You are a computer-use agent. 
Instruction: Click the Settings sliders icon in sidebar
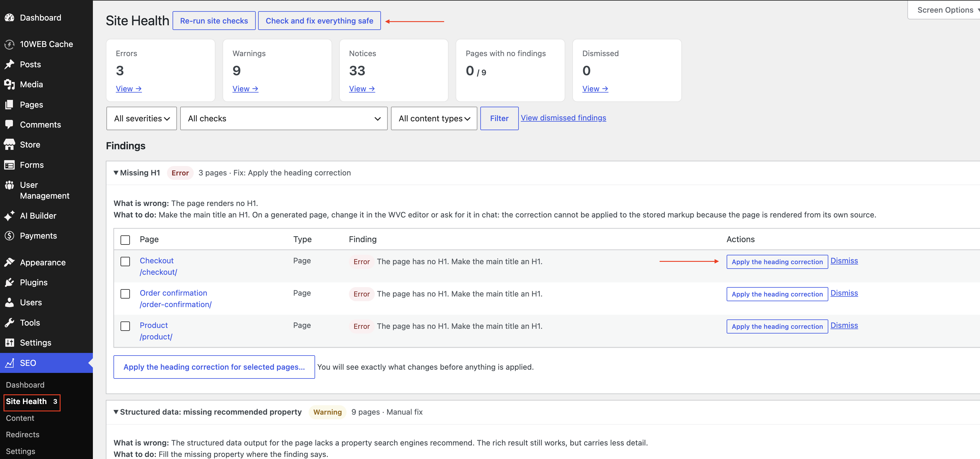tap(9, 343)
